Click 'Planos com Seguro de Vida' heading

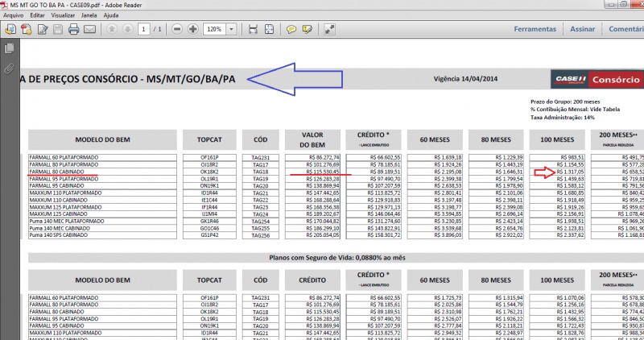point(336,258)
